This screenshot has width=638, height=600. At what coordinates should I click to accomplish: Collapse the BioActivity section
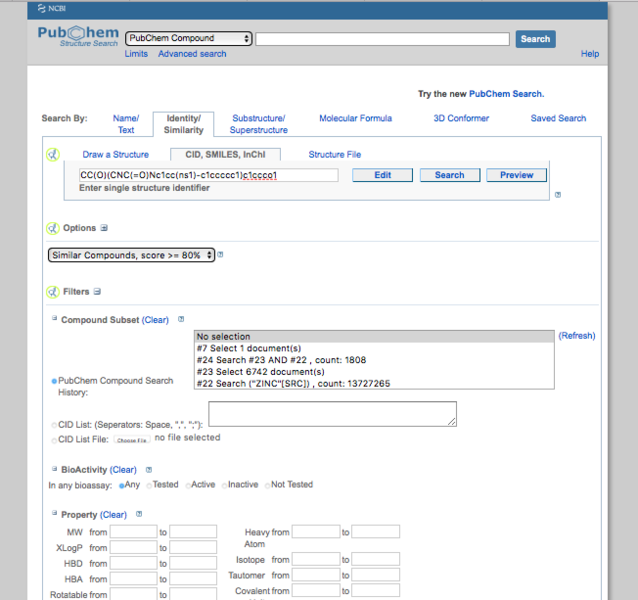click(x=55, y=469)
